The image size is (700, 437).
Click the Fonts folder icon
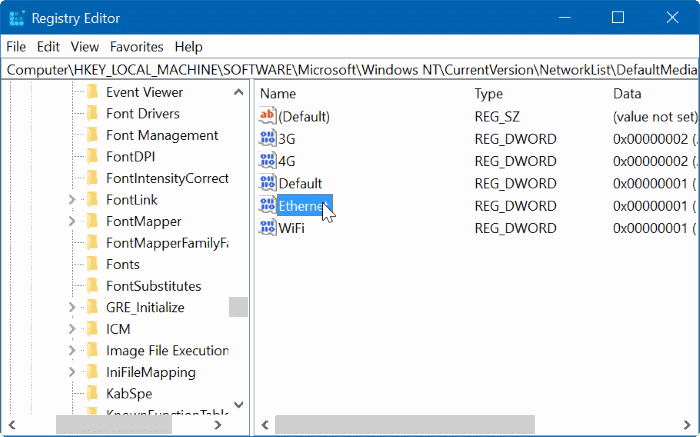tap(93, 264)
